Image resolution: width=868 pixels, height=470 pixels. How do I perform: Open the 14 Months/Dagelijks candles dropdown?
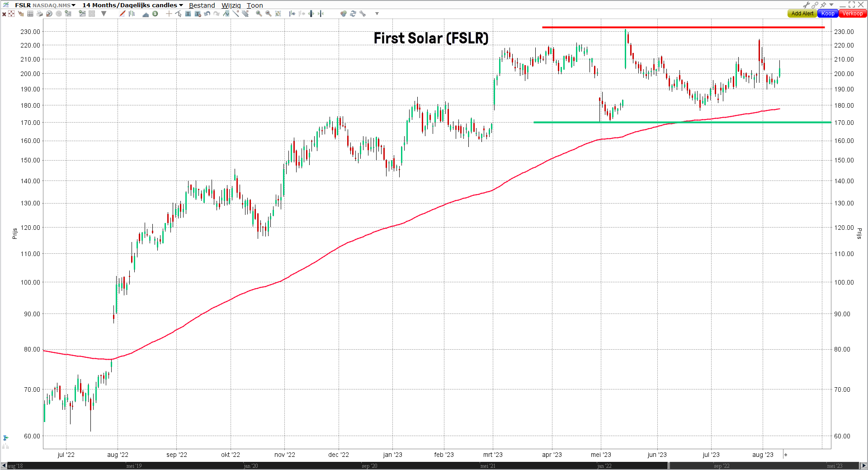pyautogui.click(x=132, y=5)
